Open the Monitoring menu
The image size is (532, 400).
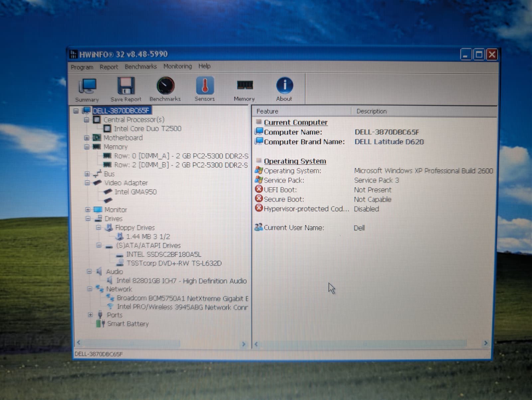point(178,66)
